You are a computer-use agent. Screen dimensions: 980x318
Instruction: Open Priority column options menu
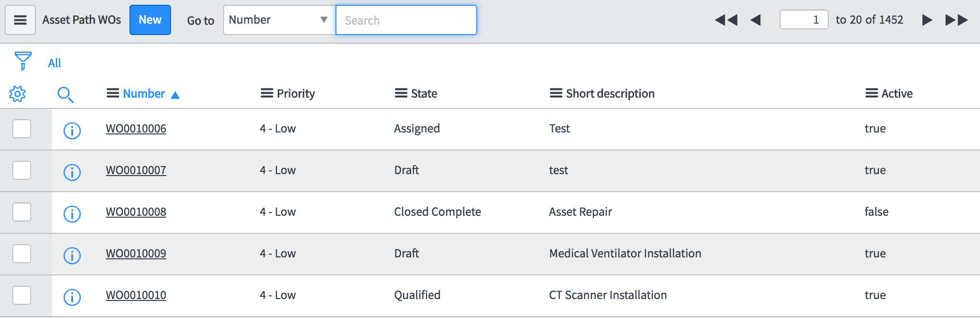point(266,93)
